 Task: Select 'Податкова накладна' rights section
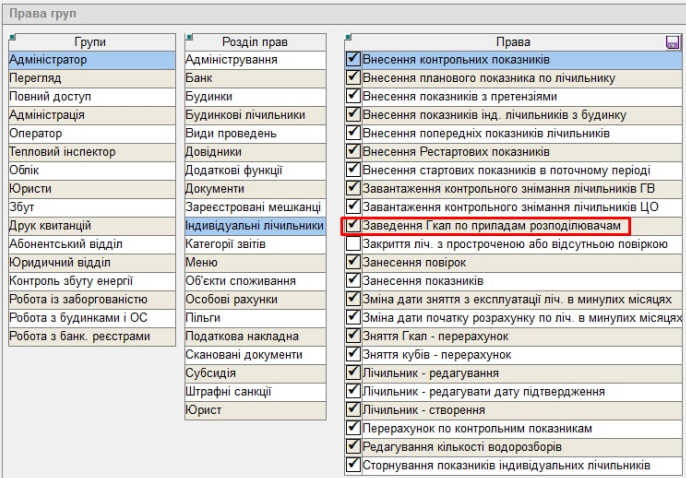255,336
